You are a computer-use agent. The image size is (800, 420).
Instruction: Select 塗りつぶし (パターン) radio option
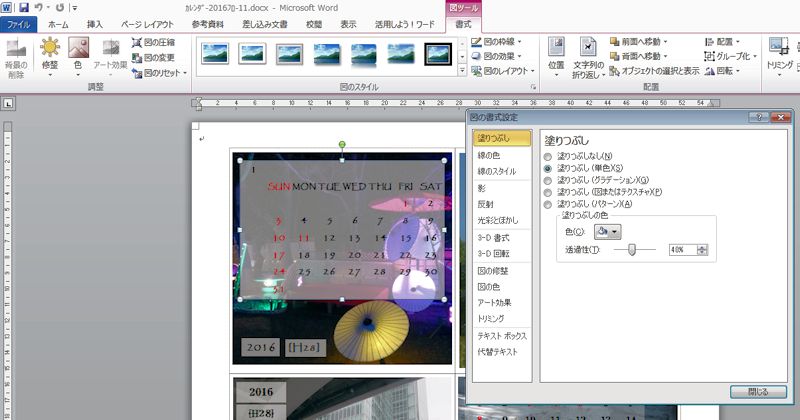click(547, 203)
